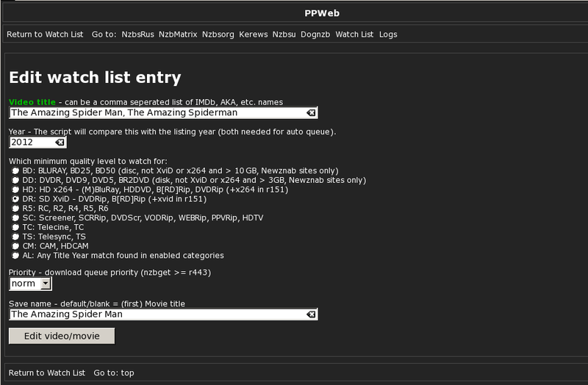Click Return to Watch List in top bar
This screenshot has height=385, width=588.
(45, 35)
